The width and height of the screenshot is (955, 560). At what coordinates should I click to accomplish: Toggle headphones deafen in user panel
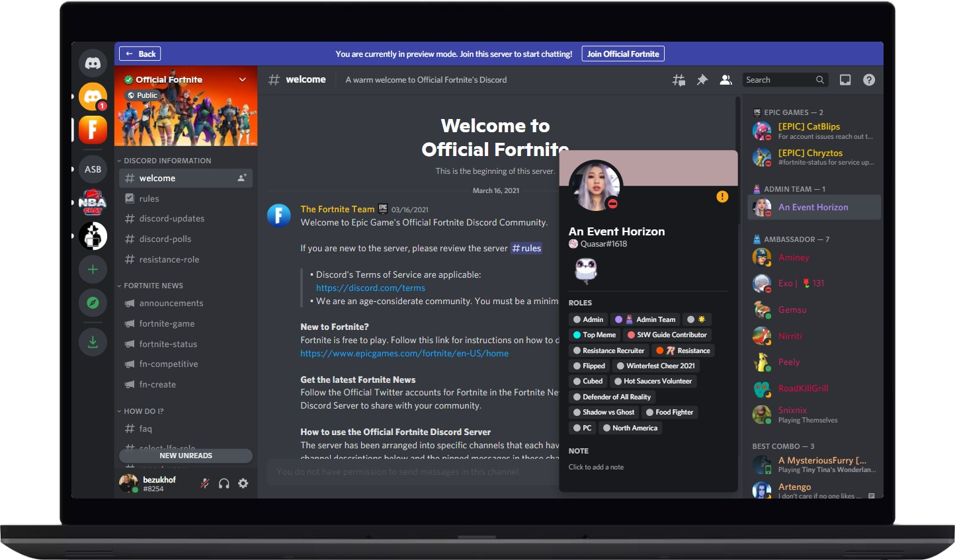pyautogui.click(x=224, y=483)
